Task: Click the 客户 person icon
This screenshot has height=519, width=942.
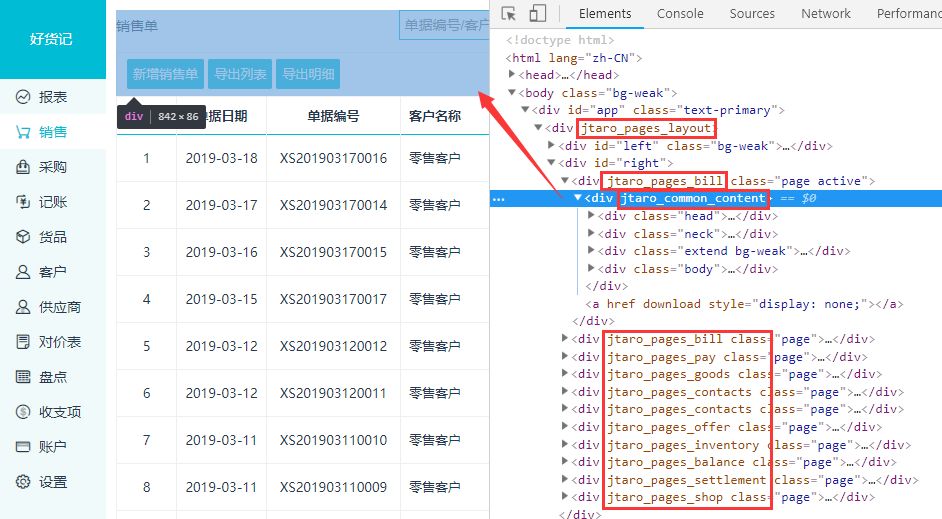Action: tap(23, 272)
